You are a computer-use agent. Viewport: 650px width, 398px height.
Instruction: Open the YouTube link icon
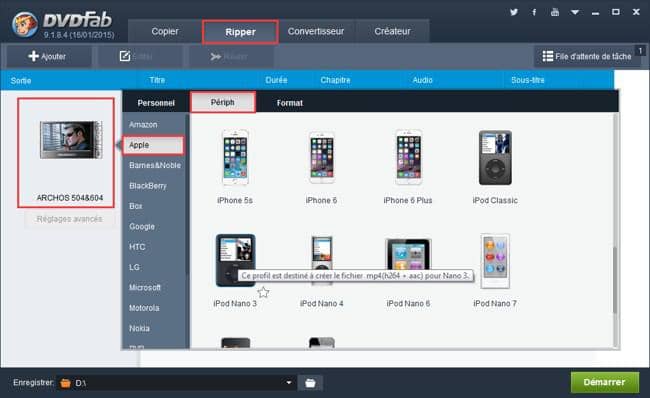point(555,12)
